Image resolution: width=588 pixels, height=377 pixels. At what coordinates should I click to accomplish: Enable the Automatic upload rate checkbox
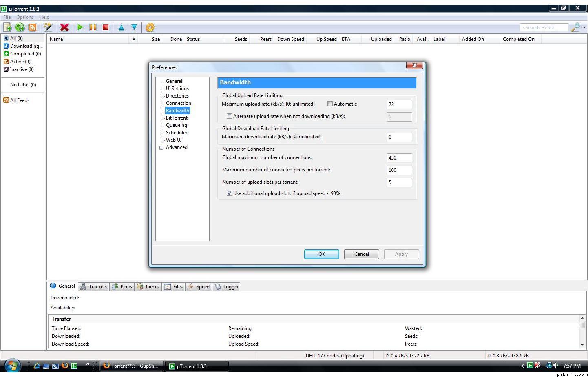coord(330,104)
